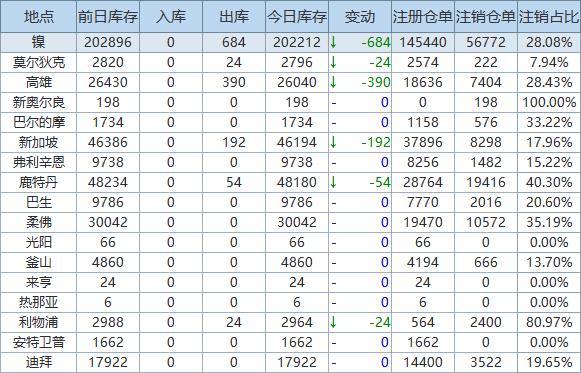Click the 变动 column header
Image resolution: width=581 pixels, height=373 pixels.
(x=360, y=17)
